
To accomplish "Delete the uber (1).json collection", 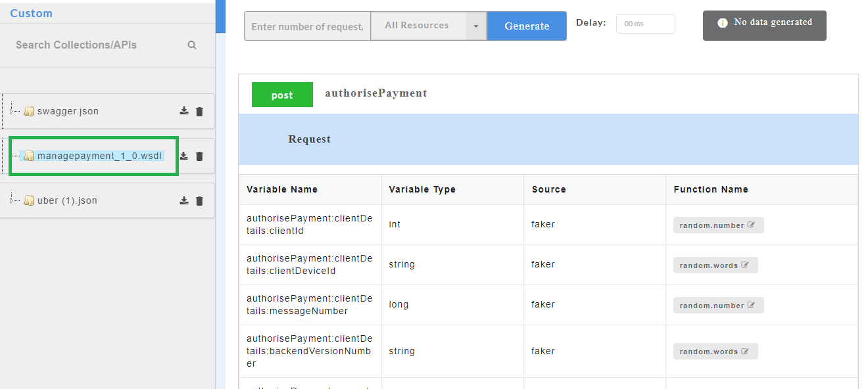I will pos(199,201).
